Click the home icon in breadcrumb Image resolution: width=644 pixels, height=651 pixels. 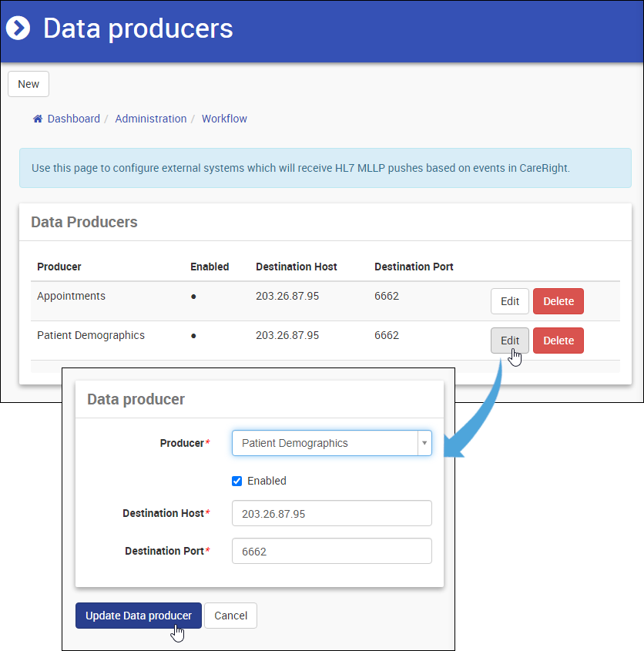coord(38,119)
